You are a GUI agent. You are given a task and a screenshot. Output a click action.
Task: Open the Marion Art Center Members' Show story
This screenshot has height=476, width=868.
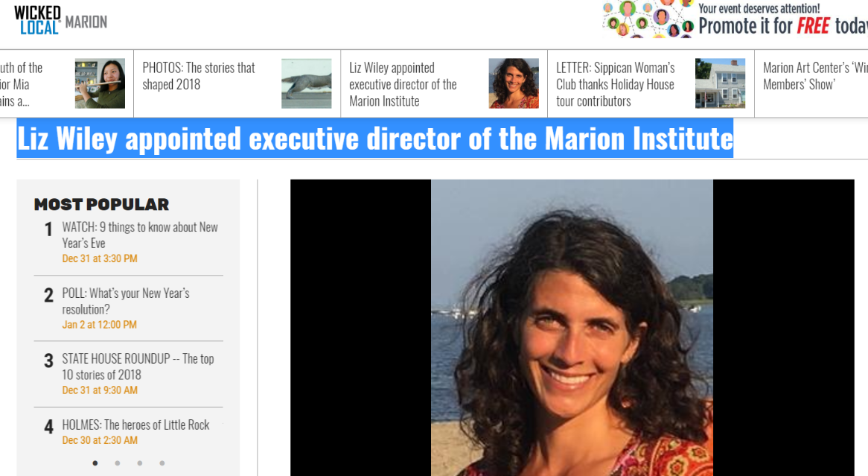click(x=815, y=76)
